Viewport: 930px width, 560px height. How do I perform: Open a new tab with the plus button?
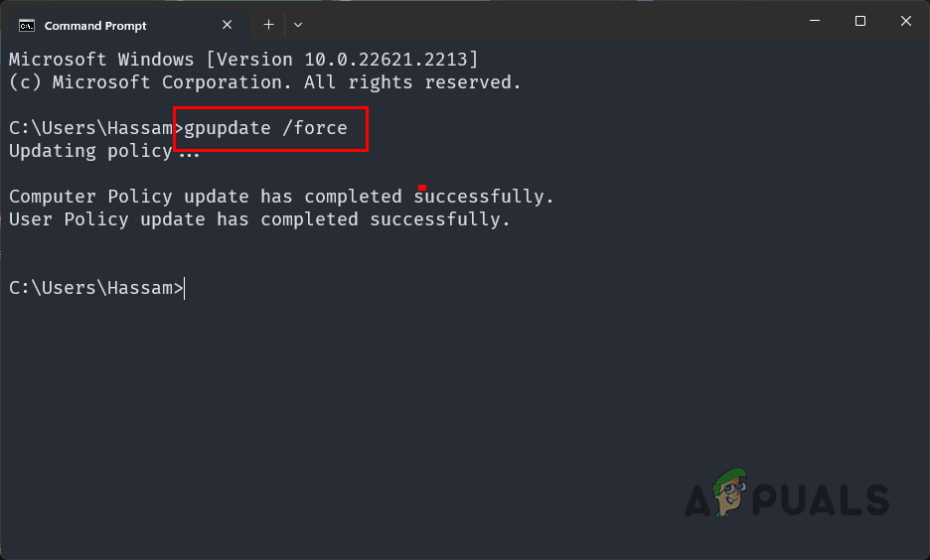268,25
